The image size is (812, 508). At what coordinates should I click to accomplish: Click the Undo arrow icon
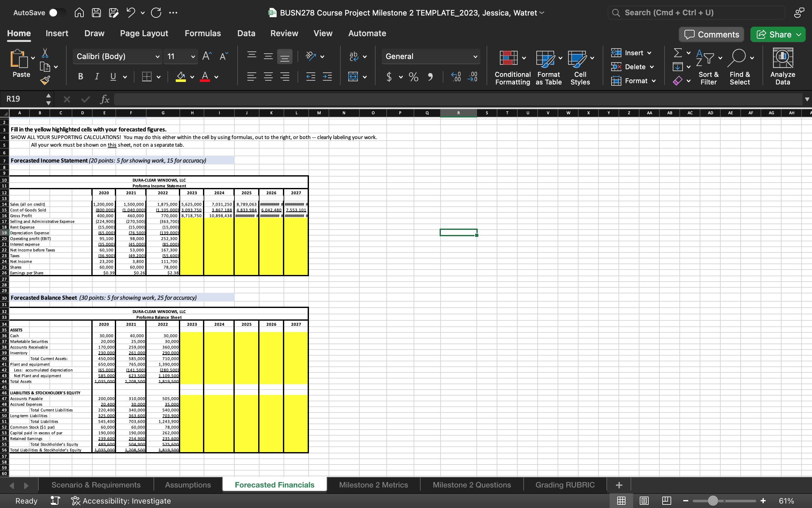[131, 13]
